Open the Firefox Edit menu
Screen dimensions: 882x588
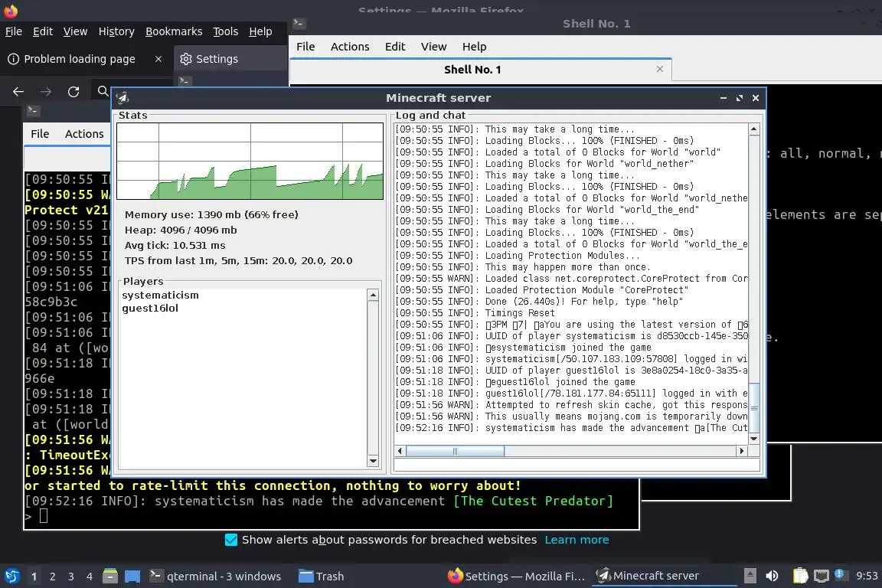(43, 31)
